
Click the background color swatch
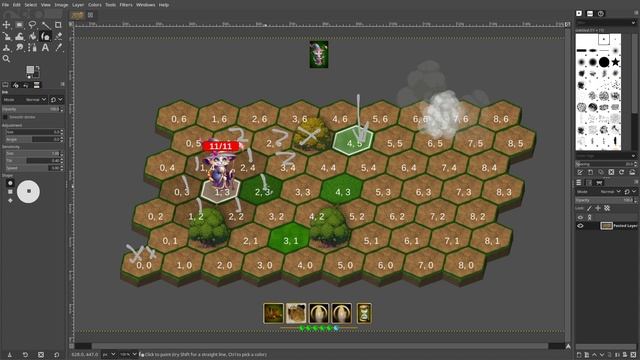click(x=36, y=75)
